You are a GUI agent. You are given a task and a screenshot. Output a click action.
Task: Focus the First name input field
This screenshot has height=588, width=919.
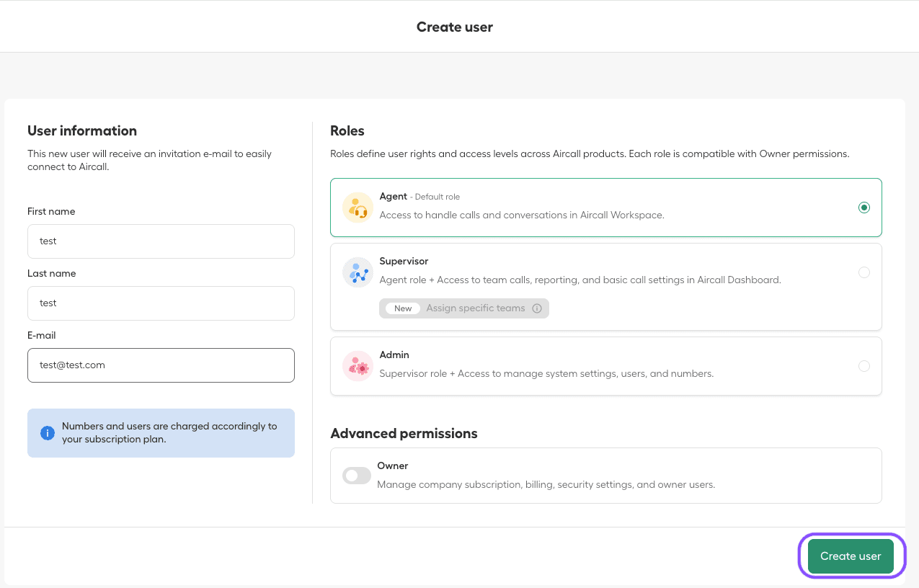coord(161,241)
